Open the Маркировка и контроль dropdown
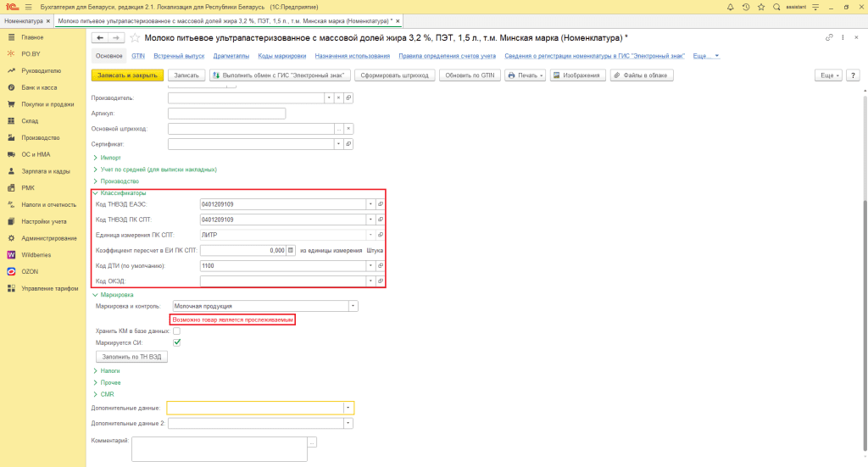This screenshot has height=467, width=868. (353, 306)
